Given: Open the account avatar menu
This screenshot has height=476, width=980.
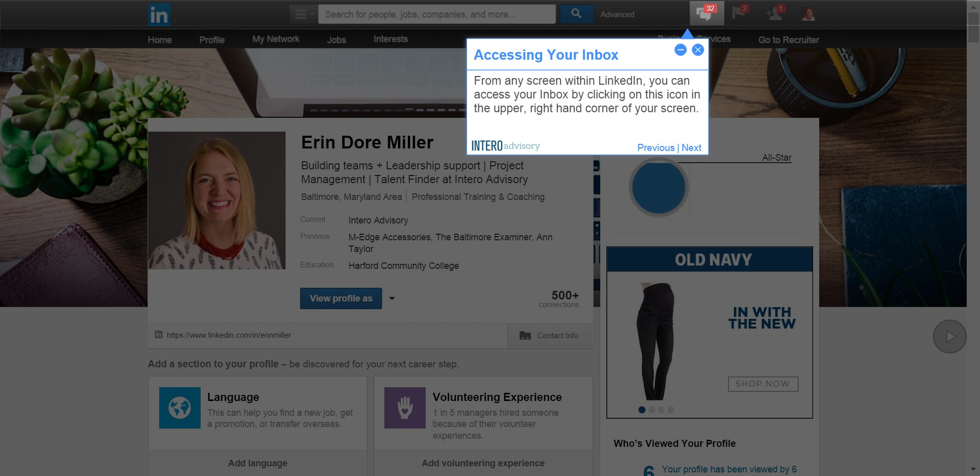Looking at the screenshot, I should coord(808,14).
